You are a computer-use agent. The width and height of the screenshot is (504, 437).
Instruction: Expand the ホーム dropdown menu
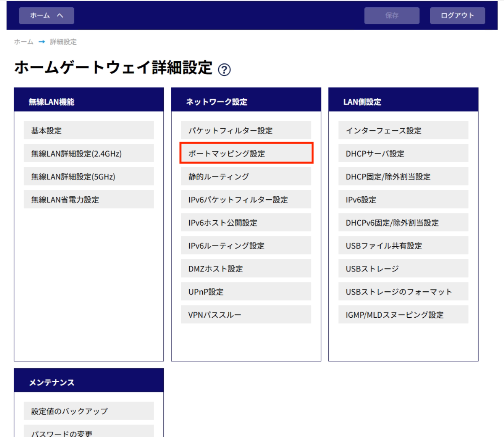[x=47, y=15]
